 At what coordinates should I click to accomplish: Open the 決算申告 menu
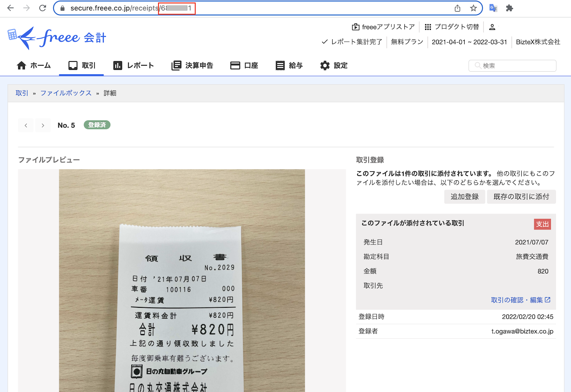click(192, 65)
